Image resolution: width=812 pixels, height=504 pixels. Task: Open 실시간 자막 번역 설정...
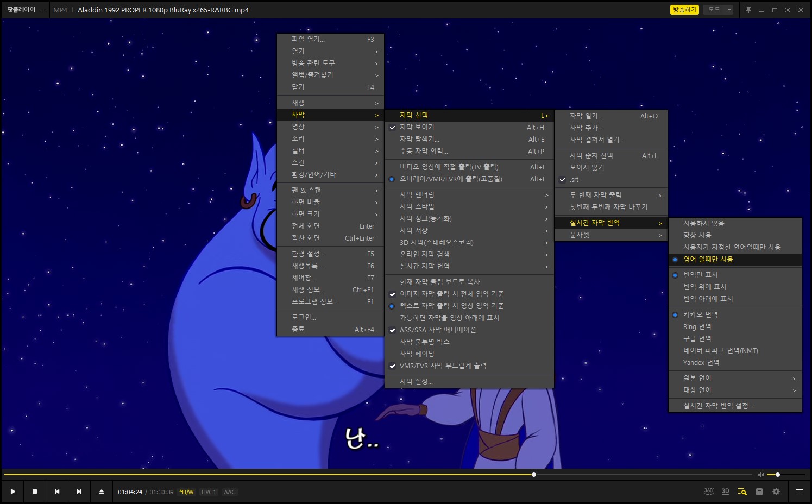735,406
